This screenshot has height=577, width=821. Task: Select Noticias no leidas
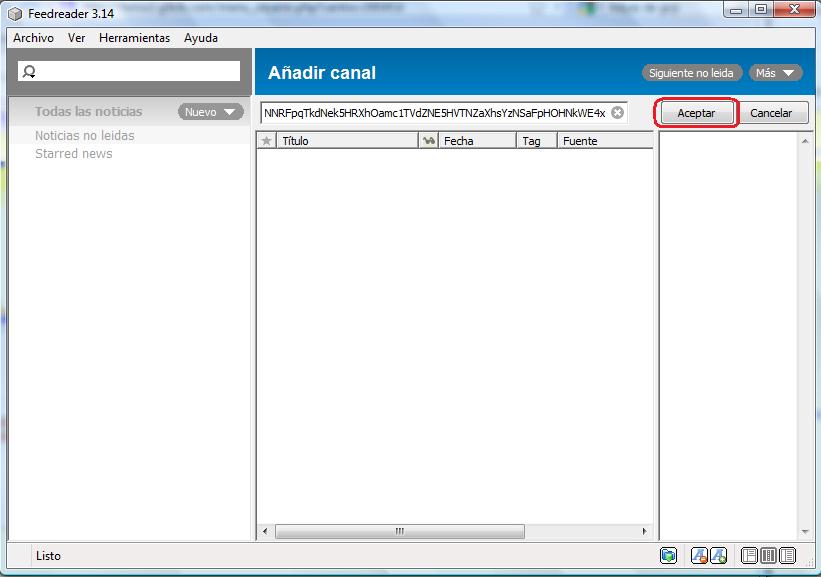85,136
